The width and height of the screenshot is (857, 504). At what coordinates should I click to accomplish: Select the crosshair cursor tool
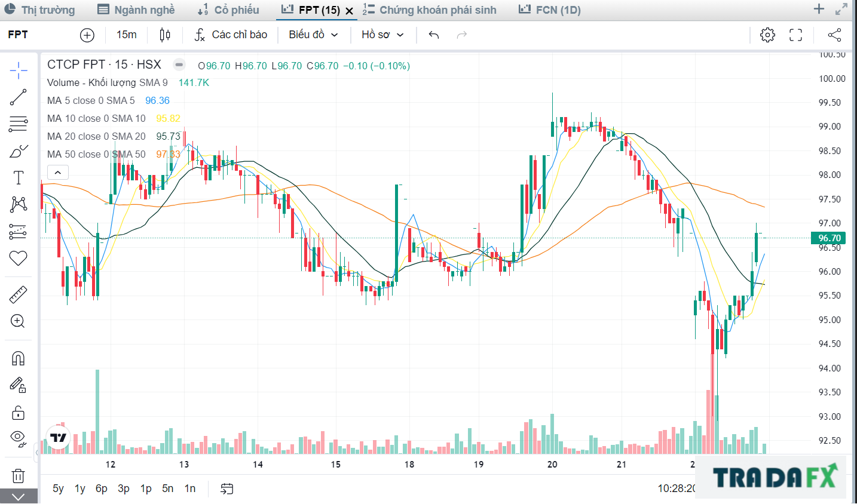pos(19,70)
